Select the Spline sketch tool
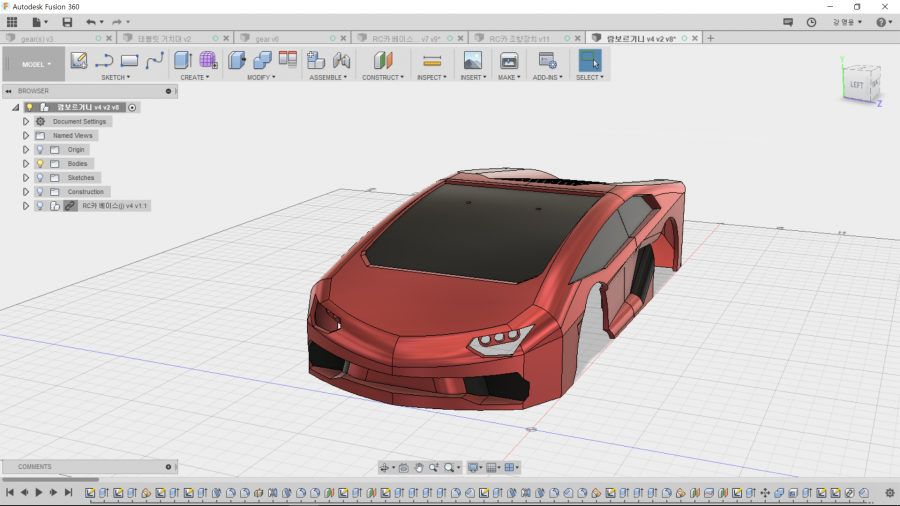 [x=154, y=60]
